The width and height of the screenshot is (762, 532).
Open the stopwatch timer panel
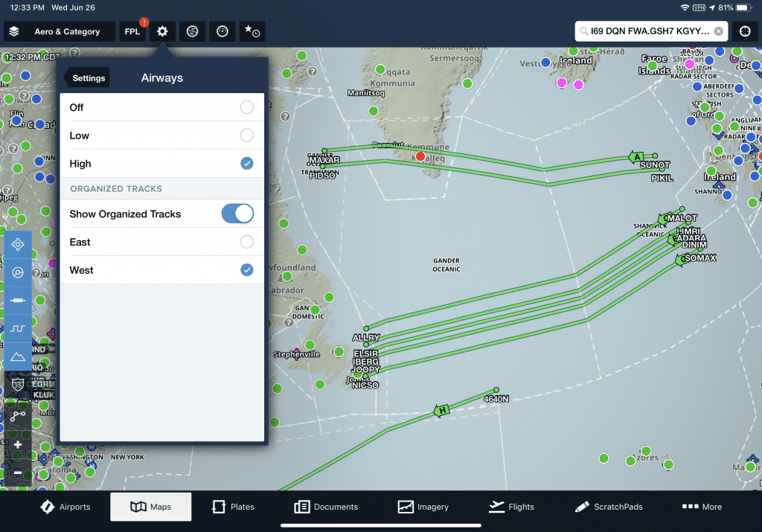click(x=222, y=31)
